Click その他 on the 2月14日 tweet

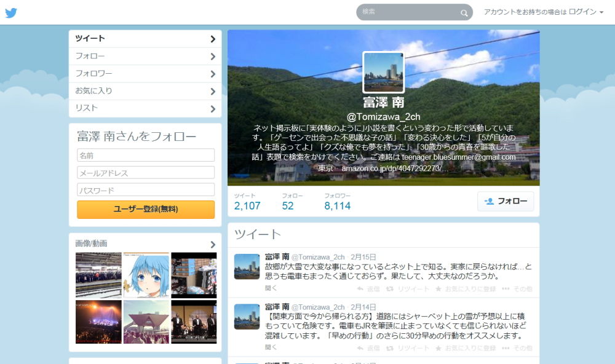click(523, 348)
